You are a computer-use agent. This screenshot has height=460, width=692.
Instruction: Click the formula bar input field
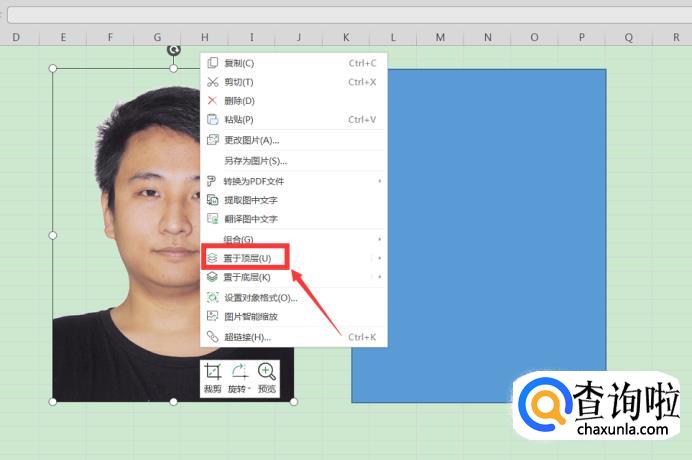[350, 15]
